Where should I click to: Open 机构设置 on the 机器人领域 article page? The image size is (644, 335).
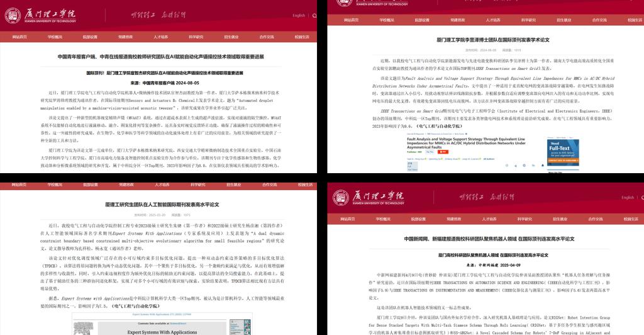418,219
